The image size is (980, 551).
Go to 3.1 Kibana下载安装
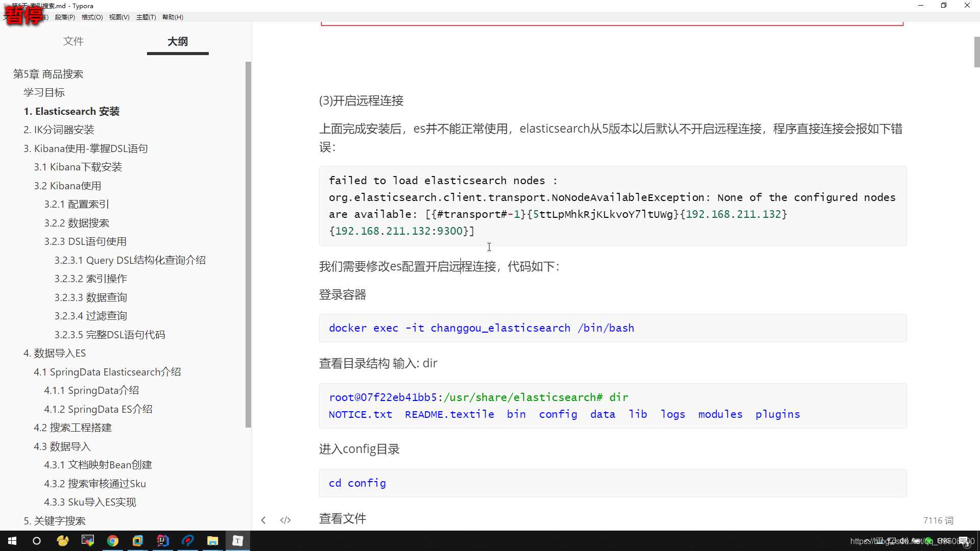[78, 167]
